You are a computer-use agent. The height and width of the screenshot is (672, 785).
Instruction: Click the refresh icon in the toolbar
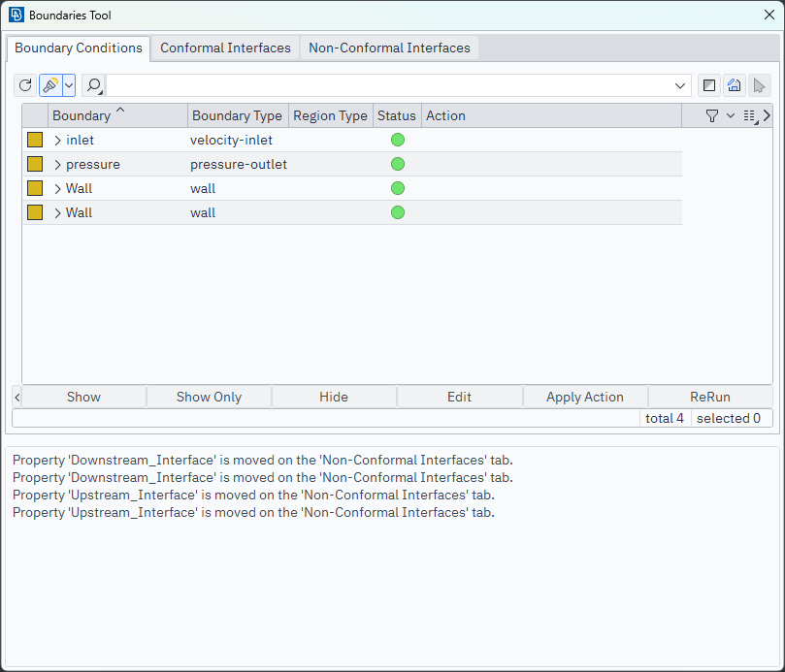coord(26,85)
